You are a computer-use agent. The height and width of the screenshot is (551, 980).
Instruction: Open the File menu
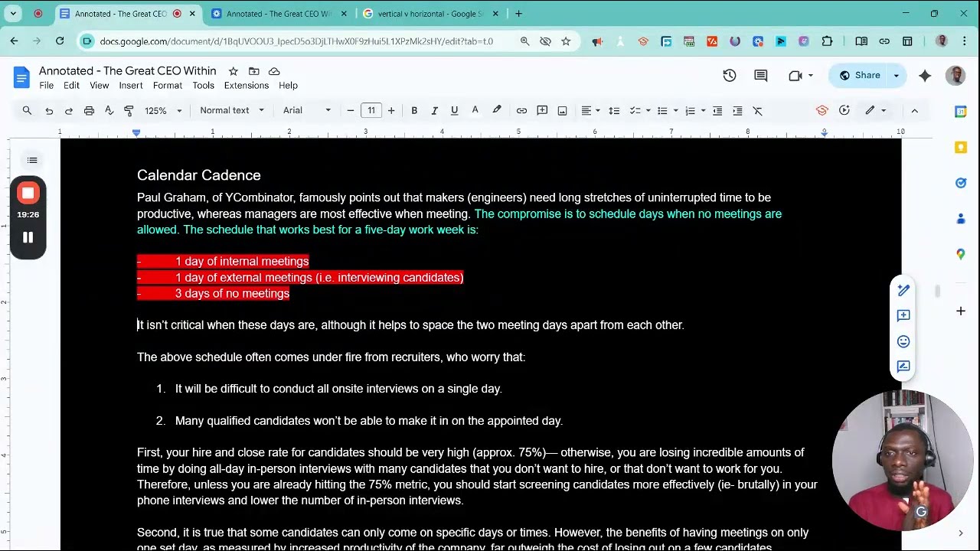tap(46, 86)
